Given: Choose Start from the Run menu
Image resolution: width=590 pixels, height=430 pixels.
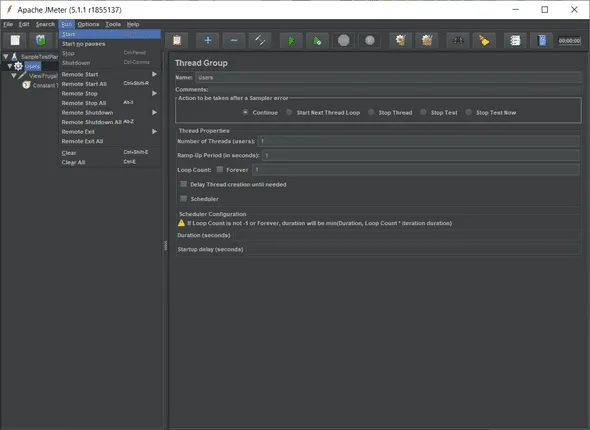Looking at the screenshot, I should click(x=110, y=34).
